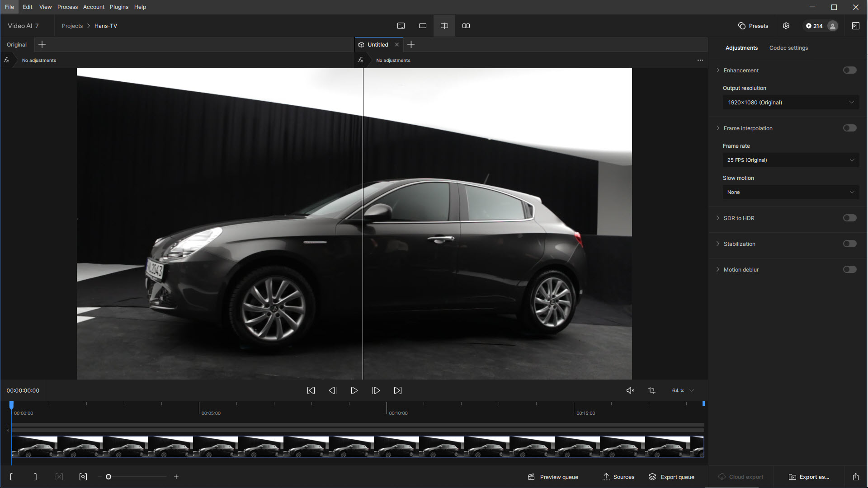
Task: Collapse the right side panel icon
Action: click(855, 26)
